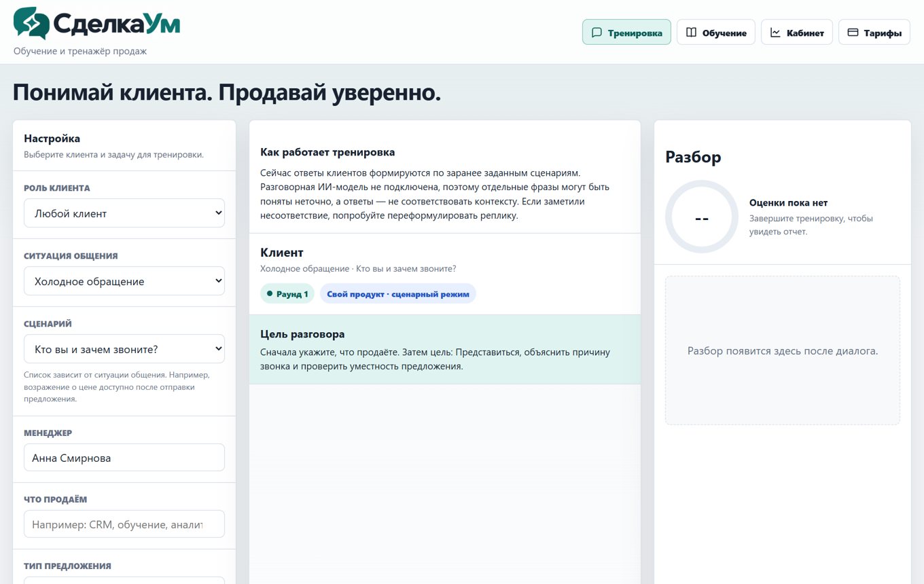924x584 pixels.
Task: Click the СделкаУм brand name text
Action: pyautogui.click(x=117, y=24)
